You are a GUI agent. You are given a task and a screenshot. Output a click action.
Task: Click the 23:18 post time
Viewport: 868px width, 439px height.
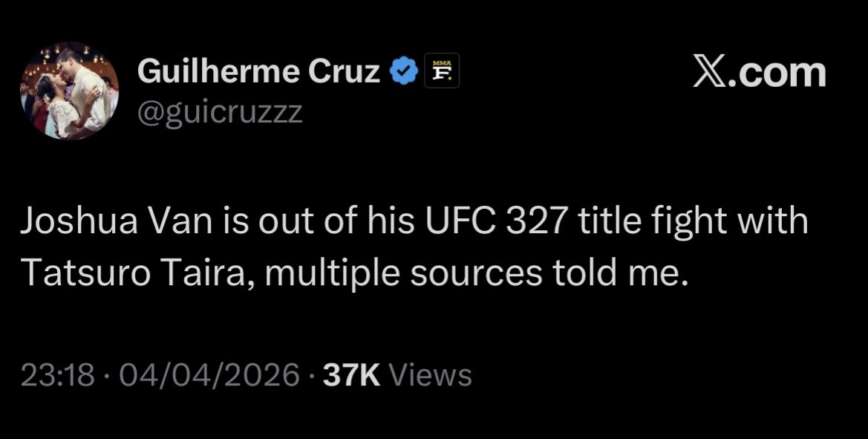click(57, 376)
